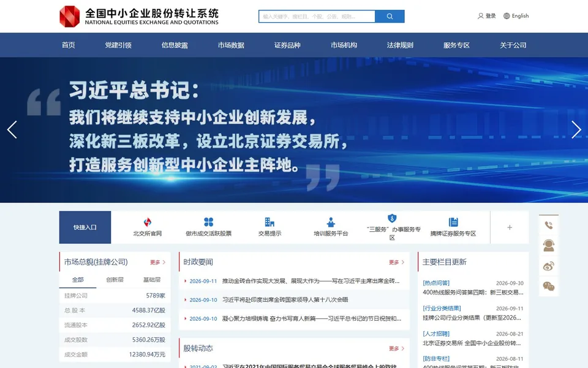Screen dimensions: 588x368
Task: Select the 创新层 tab in market overview
Action: click(115, 280)
